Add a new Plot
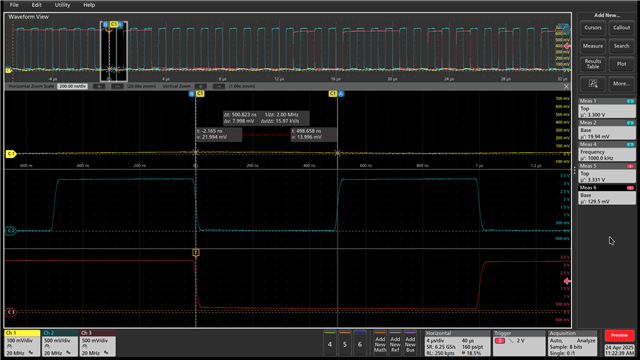 621,64
